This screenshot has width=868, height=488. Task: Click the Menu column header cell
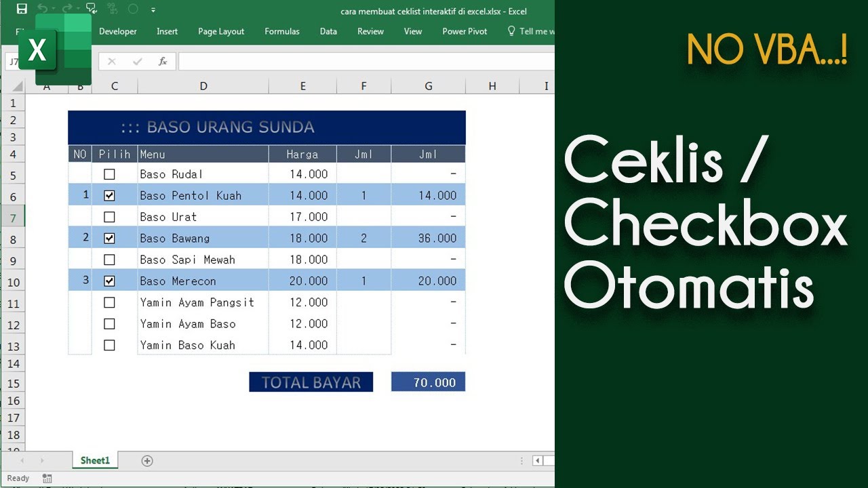coord(203,154)
